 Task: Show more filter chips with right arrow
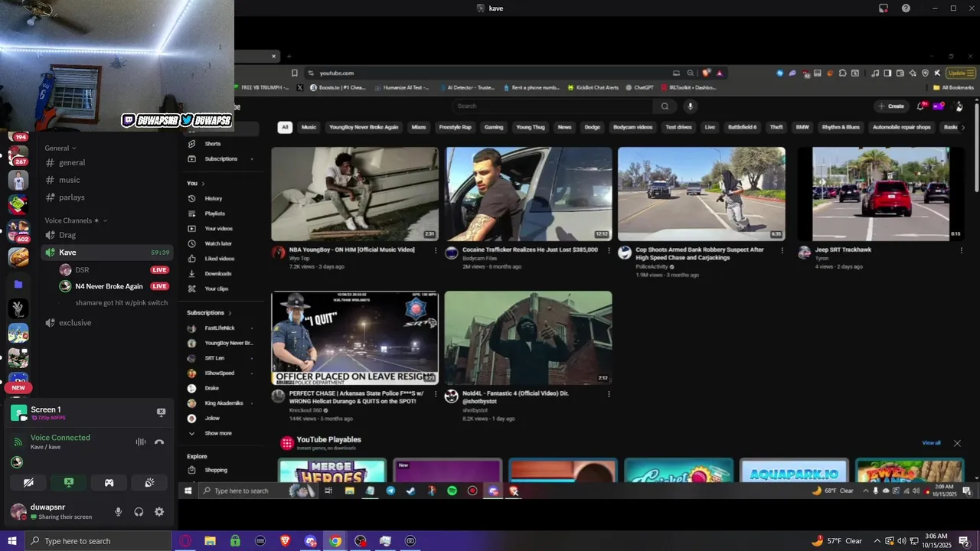click(962, 127)
